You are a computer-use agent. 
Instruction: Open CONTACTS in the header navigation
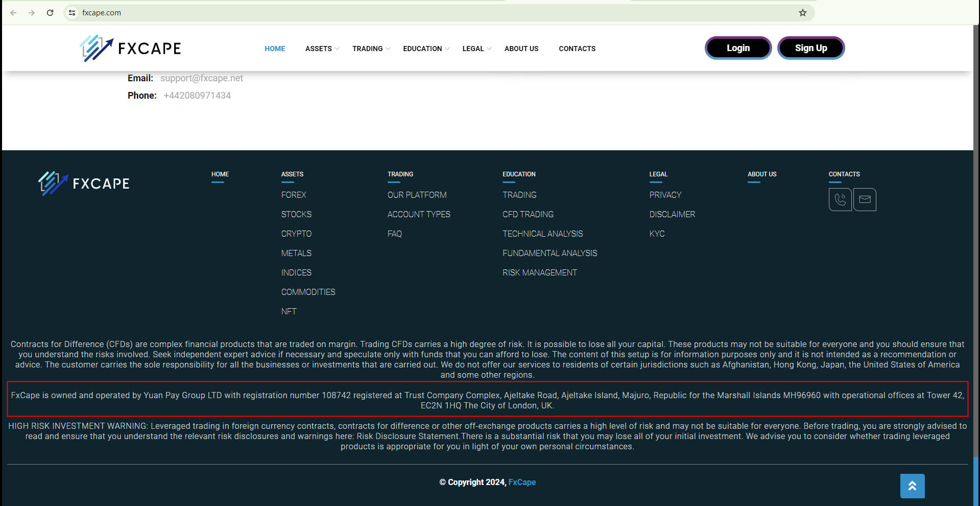(577, 49)
